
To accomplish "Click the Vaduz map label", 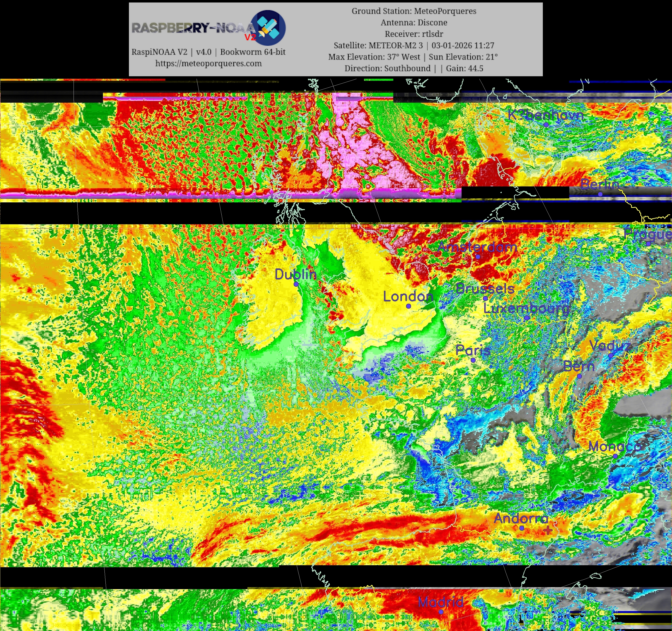I will pyautogui.click(x=610, y=346).
